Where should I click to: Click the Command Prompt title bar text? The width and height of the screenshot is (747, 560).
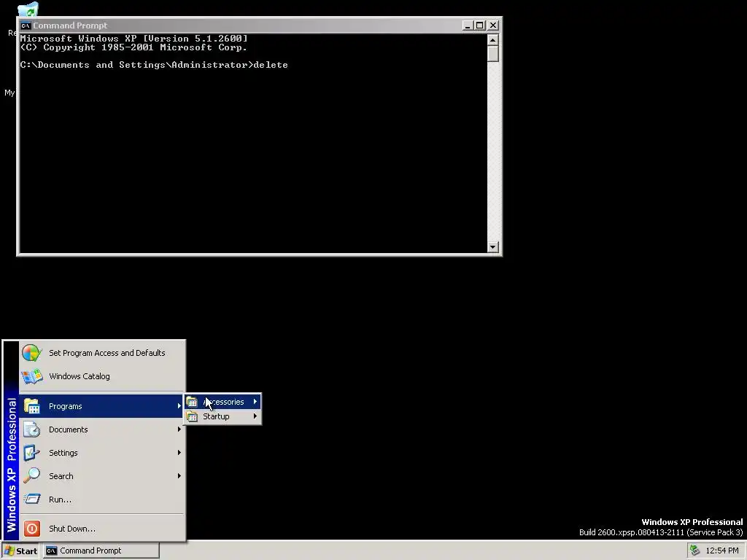tap(70, 26)
